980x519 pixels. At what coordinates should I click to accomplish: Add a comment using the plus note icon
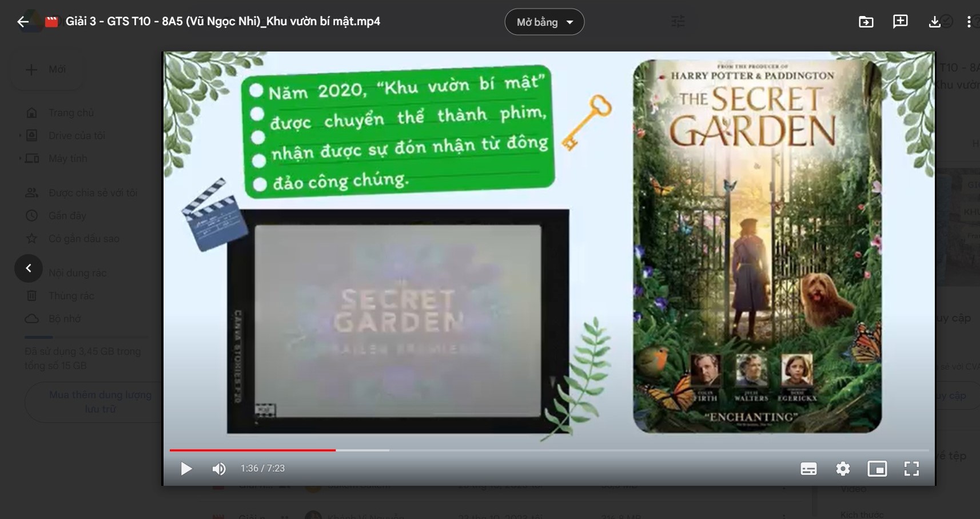pyautogui.click(x=901, y=22)
